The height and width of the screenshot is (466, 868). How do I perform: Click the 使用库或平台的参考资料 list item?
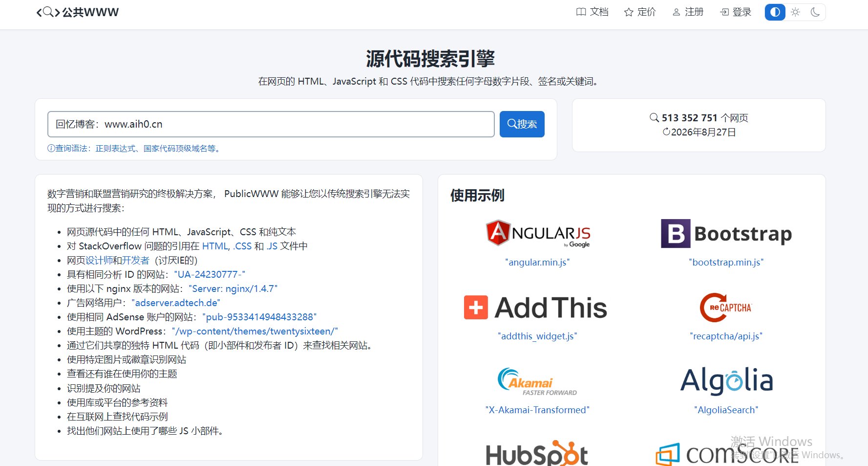117,402
